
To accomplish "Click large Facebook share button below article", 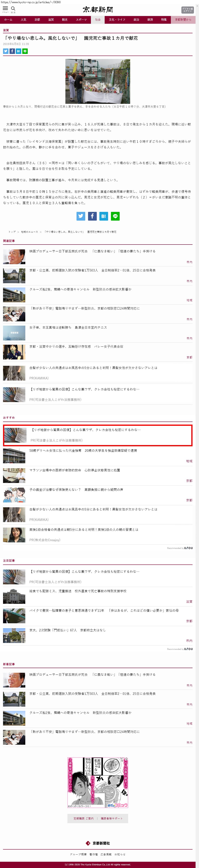I will pos(92,216).
